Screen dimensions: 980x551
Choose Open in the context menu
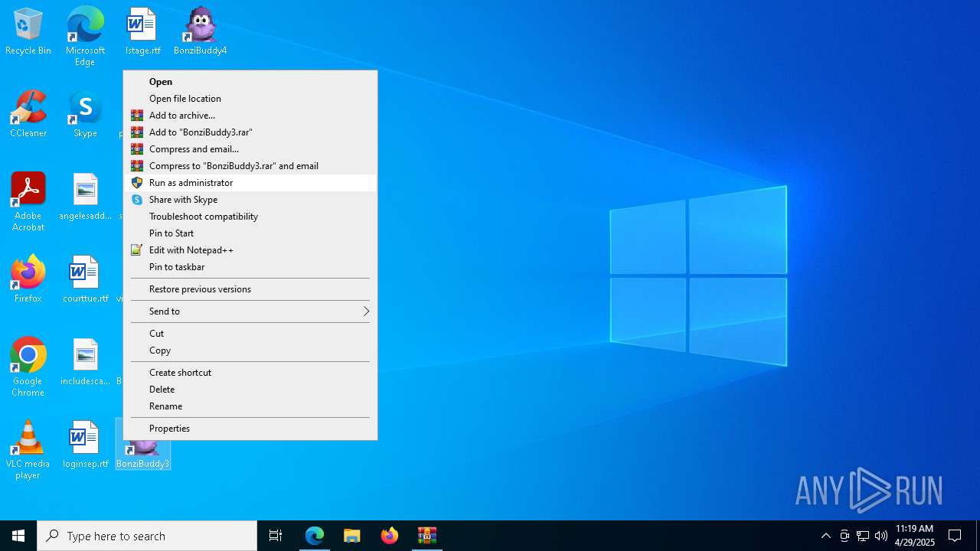coord(250,82)
